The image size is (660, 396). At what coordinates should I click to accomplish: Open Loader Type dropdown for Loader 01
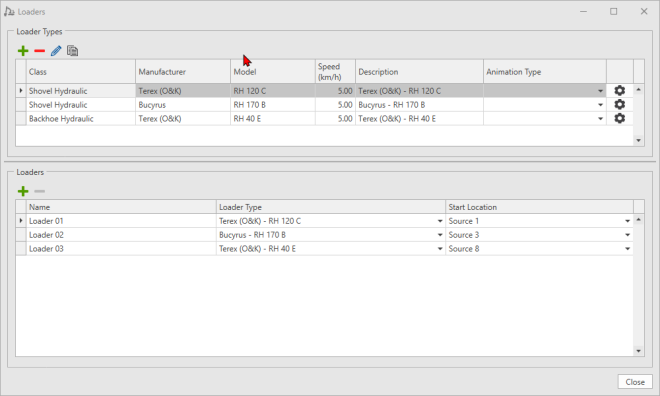pos(440,221)
